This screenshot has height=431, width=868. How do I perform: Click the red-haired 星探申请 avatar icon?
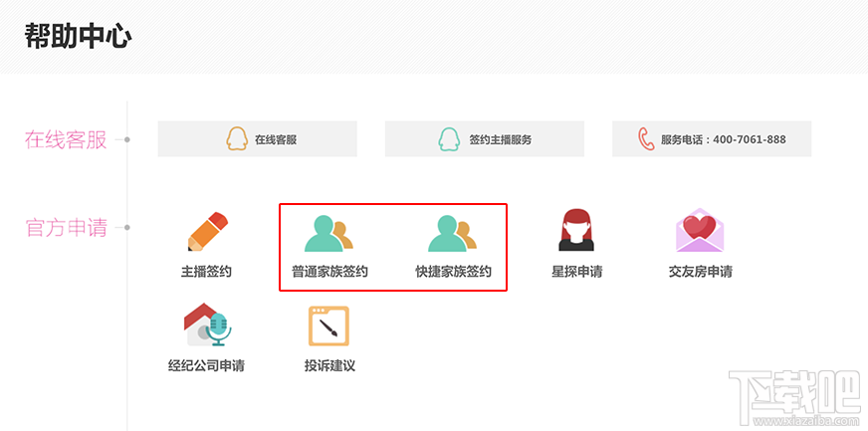click(576, 230)
